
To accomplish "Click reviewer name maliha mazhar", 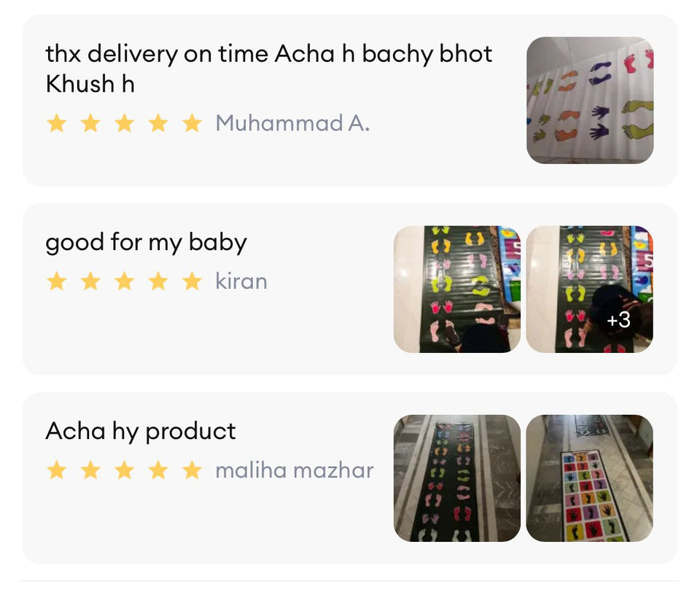I will pyautogui.click(x=295, y=470).
